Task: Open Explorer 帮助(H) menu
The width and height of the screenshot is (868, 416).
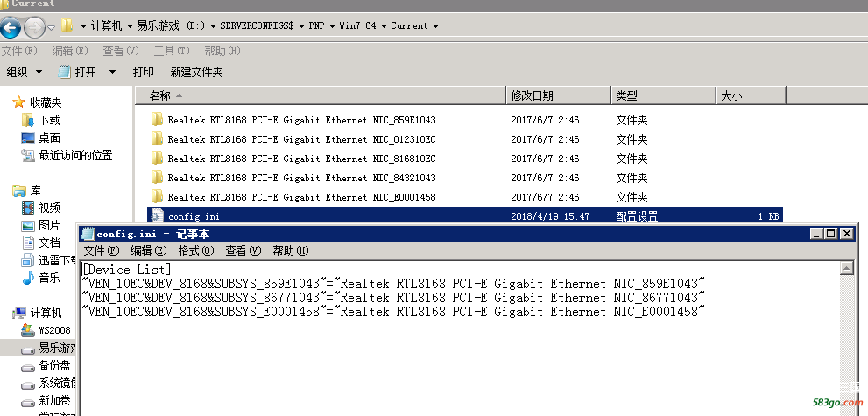Action: click(x=222, y=51)
